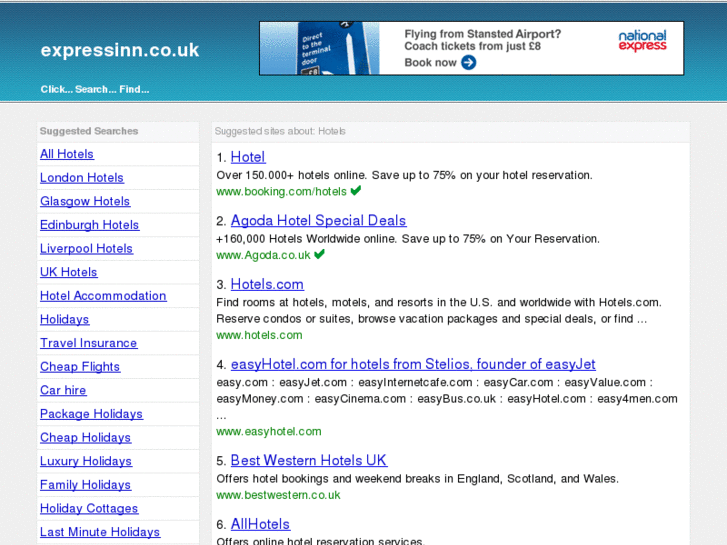Click Last Minute Holidays link

[100, 532]
